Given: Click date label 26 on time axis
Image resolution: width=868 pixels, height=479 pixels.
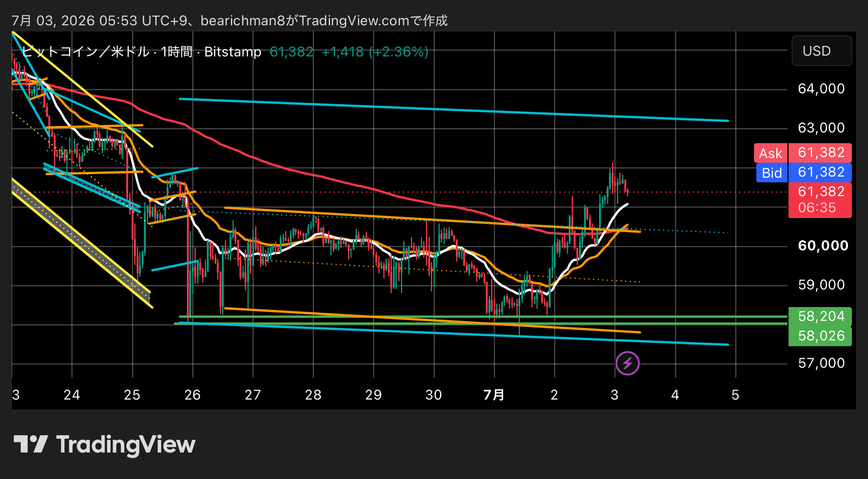Looking at the screenshot, I should pyautogui.click(x=192, y=395).
